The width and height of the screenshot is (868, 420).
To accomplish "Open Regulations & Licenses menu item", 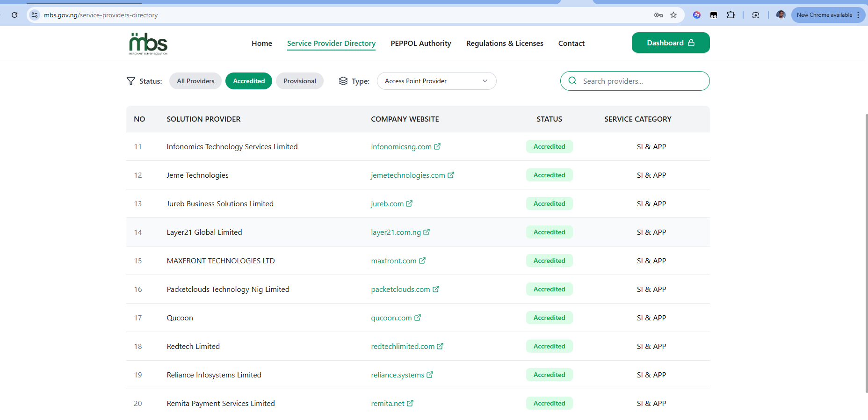I will click(505, 43).
